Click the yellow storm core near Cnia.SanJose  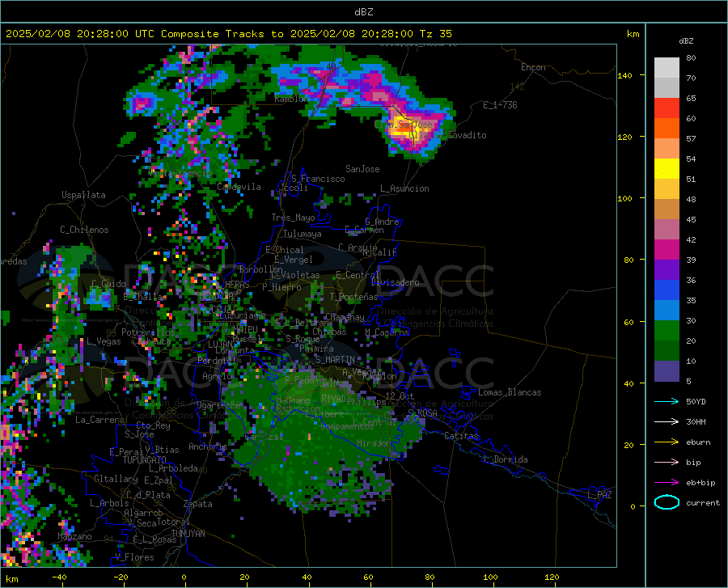[401, 127]
